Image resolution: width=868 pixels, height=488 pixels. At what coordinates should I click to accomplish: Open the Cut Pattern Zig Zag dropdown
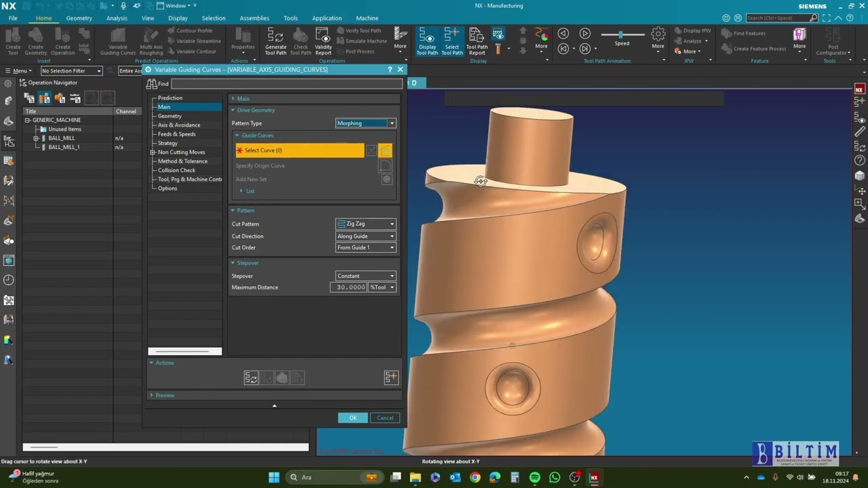pyautogui.click(x=366, y=224)
